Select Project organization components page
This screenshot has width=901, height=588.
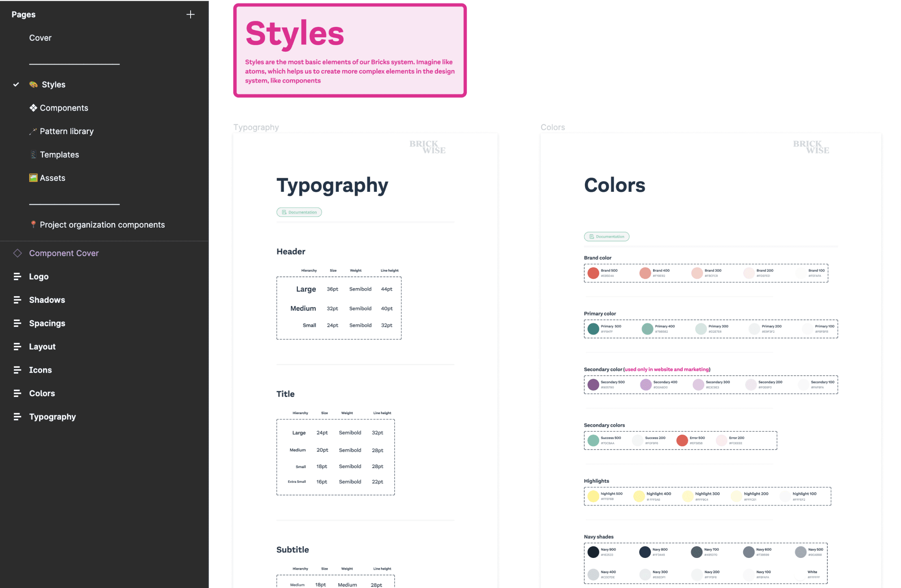click(x=102, y=225)
